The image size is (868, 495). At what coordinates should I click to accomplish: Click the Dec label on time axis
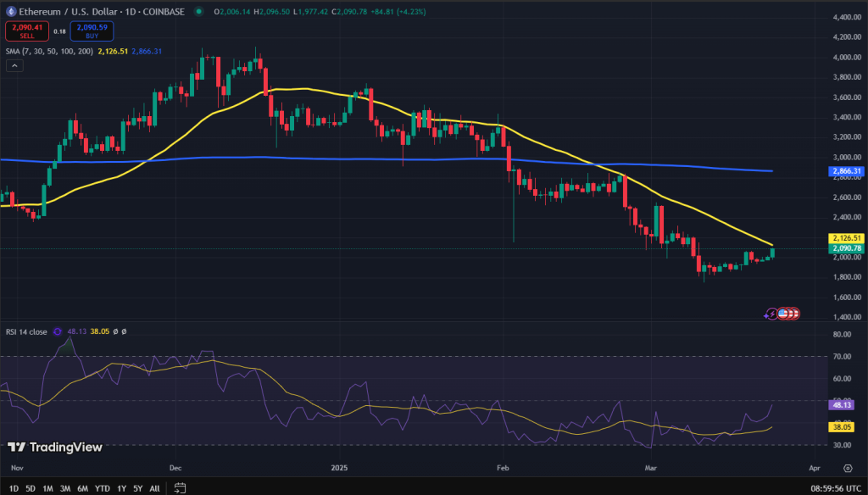coord(175,468)
